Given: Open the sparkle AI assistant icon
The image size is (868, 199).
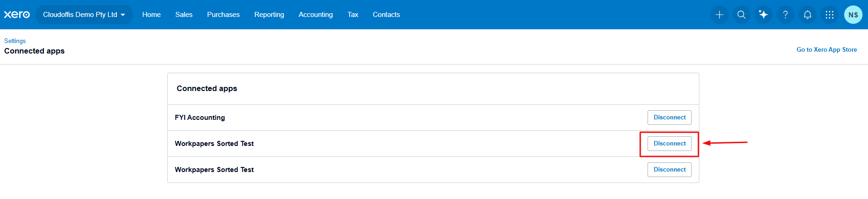Looking at the screenshot, I should pos(764,15).
